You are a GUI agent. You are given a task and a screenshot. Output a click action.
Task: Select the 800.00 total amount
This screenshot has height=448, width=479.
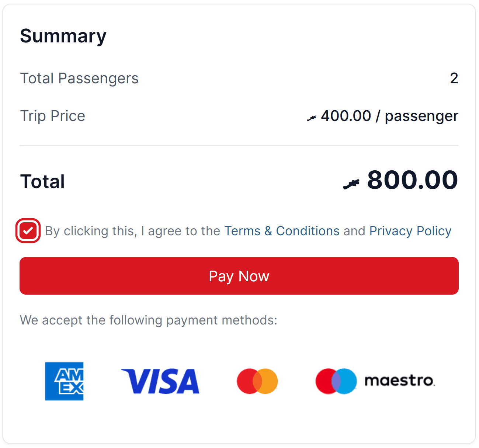[412, 181]
